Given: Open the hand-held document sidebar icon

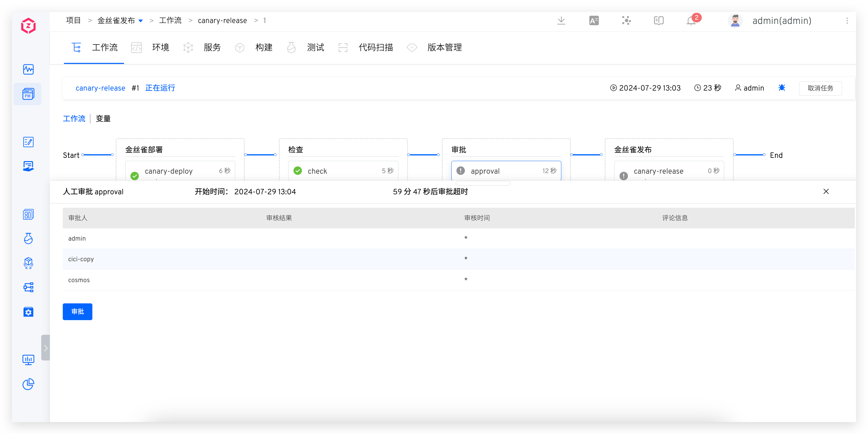Looking at the screenshot, I should (28, 166).
